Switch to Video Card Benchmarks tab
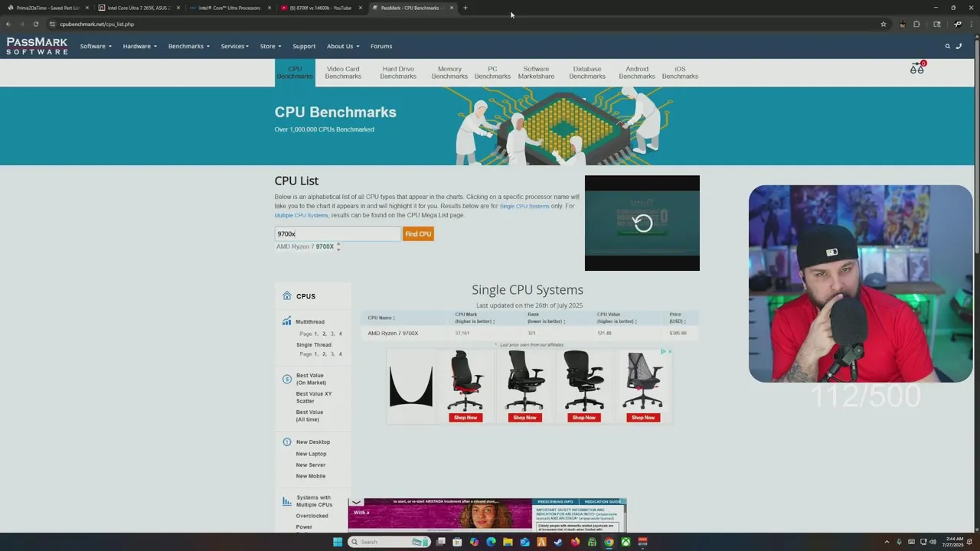This screenshot has width=980, height=551. (x=343, y=73)
